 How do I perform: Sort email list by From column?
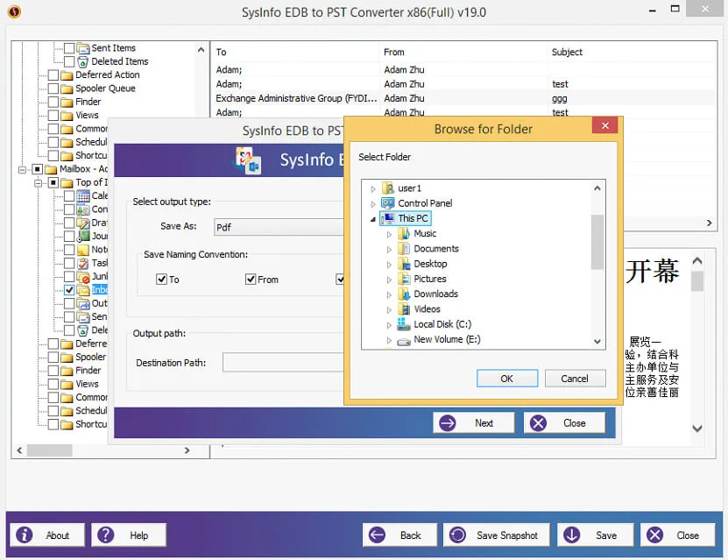coord(463,52)
